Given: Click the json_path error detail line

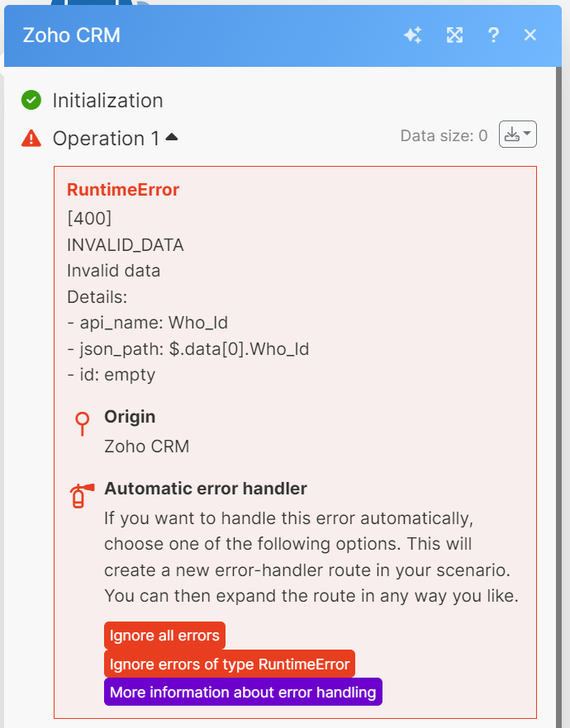Looking at the screenshot, I should (188, 349).
